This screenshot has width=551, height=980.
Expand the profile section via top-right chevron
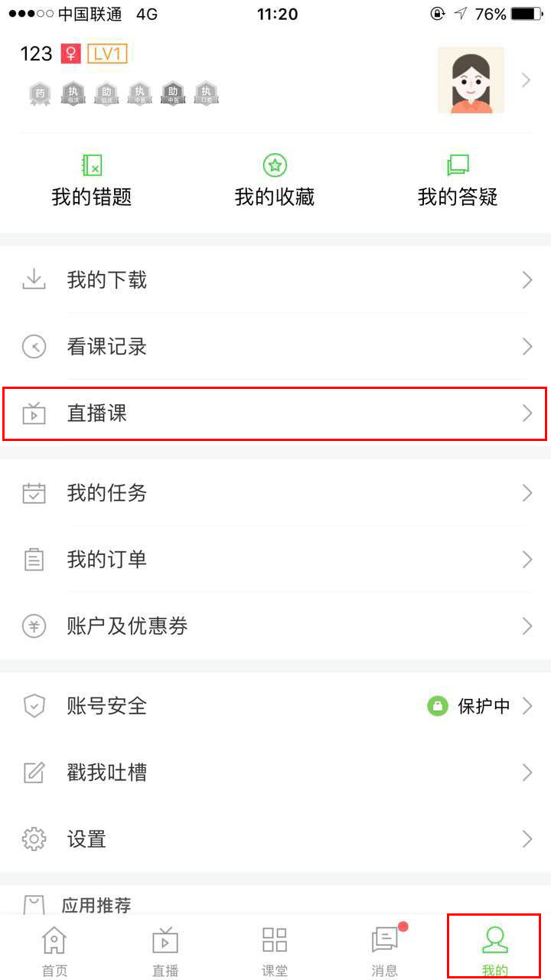click(525, 80)
